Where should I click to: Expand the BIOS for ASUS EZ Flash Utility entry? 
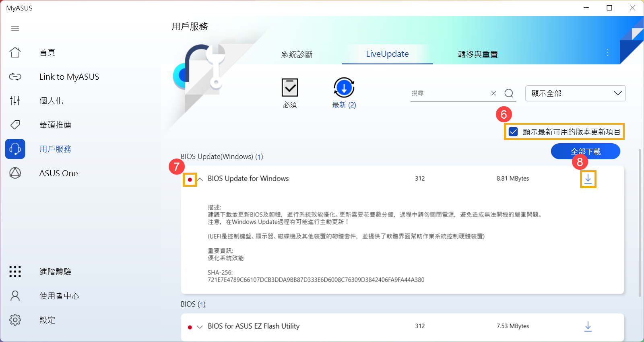click(200, 327)
